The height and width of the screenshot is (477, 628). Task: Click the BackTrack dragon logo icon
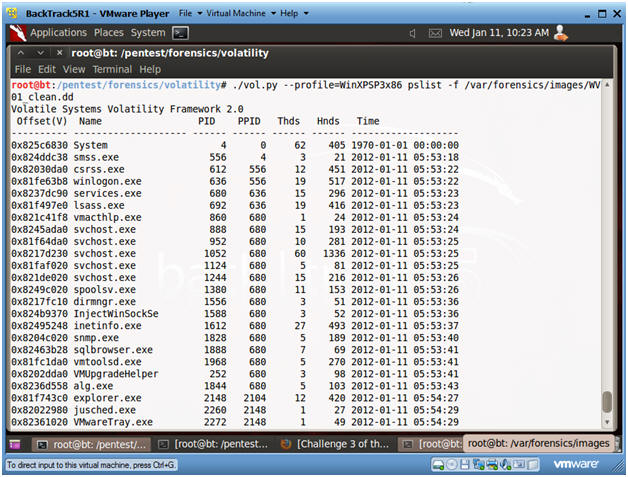[x=18, y=33]
